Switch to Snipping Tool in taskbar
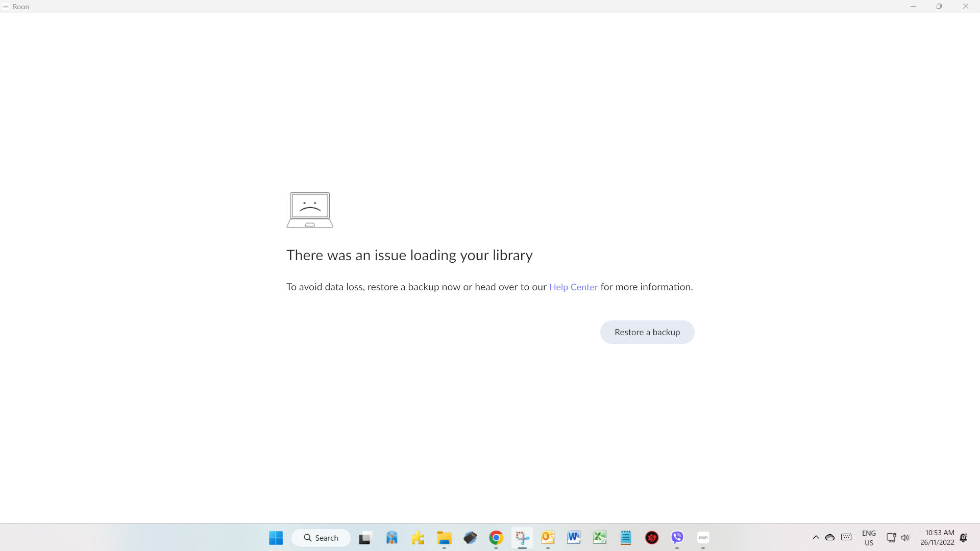 click(x=522, y=538)
